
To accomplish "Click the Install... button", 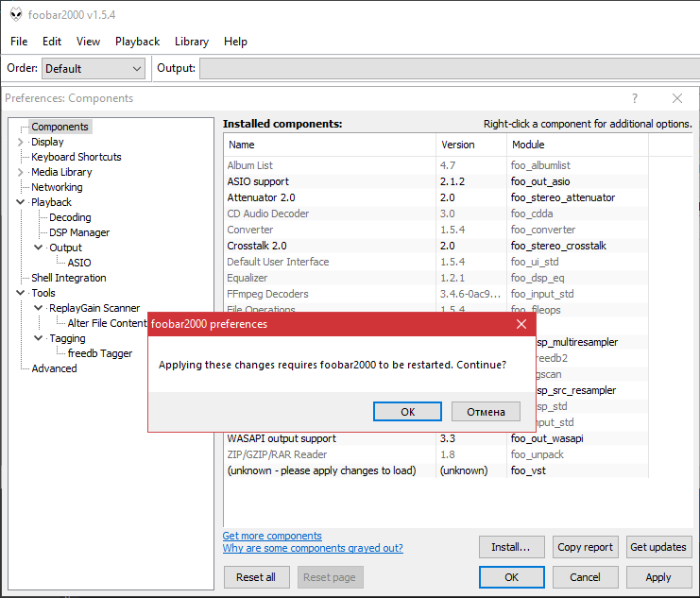I will tap(511, 547).
